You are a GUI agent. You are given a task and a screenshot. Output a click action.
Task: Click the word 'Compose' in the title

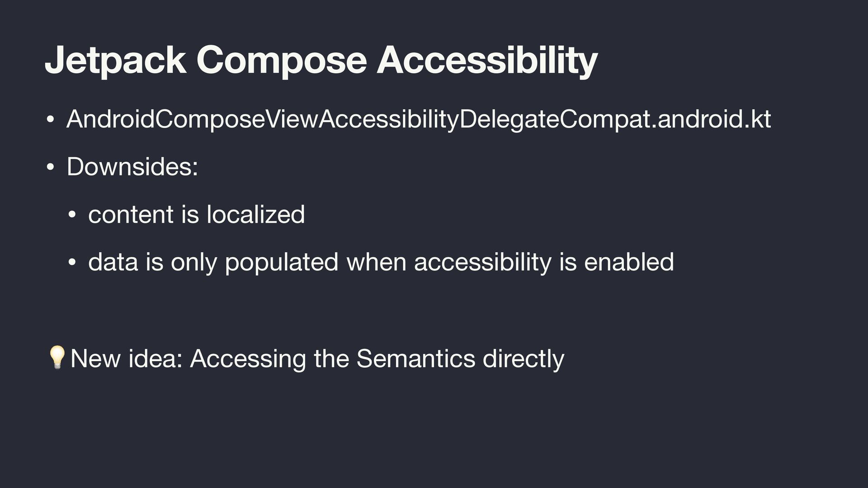pyautogui.click(x=281, y=61)
